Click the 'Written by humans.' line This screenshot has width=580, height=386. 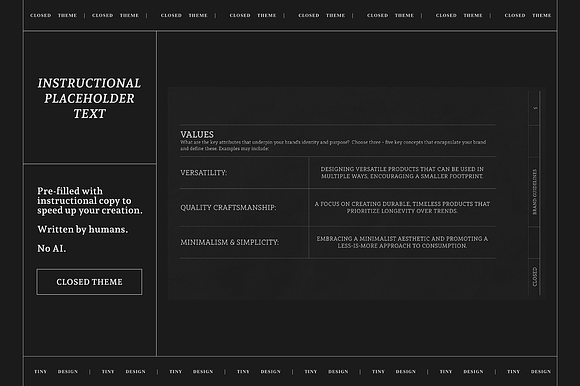coord(82,229)
